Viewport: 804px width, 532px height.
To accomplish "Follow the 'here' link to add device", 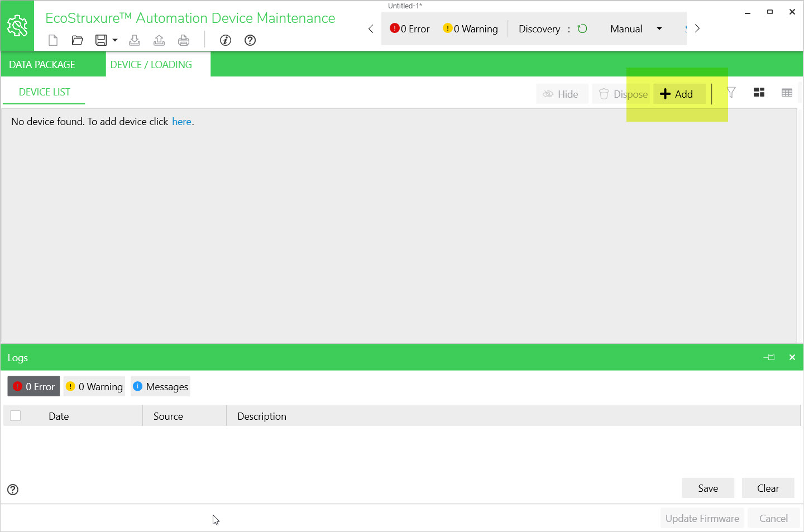I will pos(181,122).
